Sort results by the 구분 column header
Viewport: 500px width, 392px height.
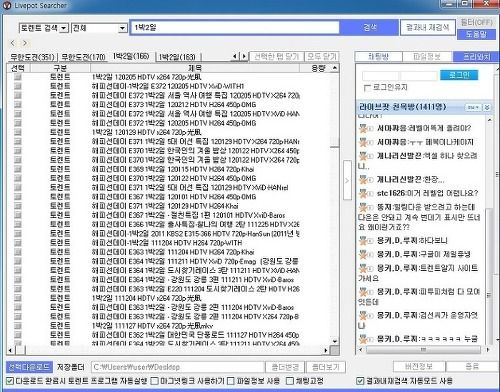[60, 68]
